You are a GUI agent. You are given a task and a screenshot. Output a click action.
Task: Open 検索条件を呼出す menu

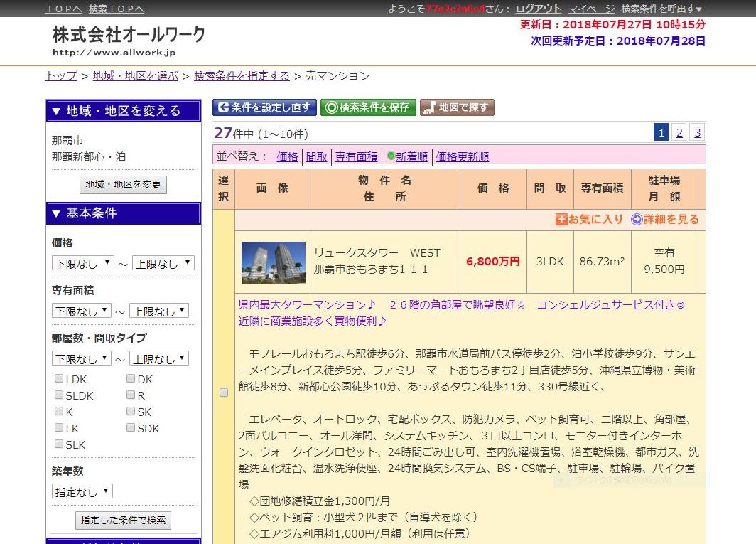coord(661,9)
